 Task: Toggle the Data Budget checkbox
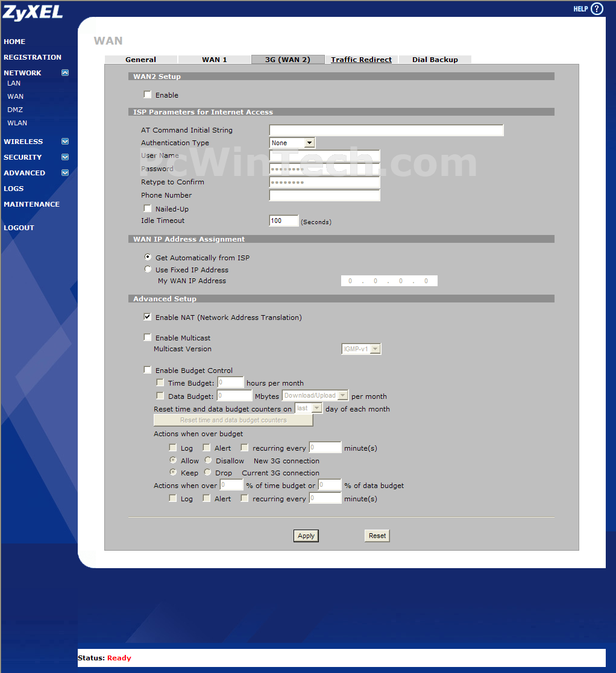click(x=160, y=396)
